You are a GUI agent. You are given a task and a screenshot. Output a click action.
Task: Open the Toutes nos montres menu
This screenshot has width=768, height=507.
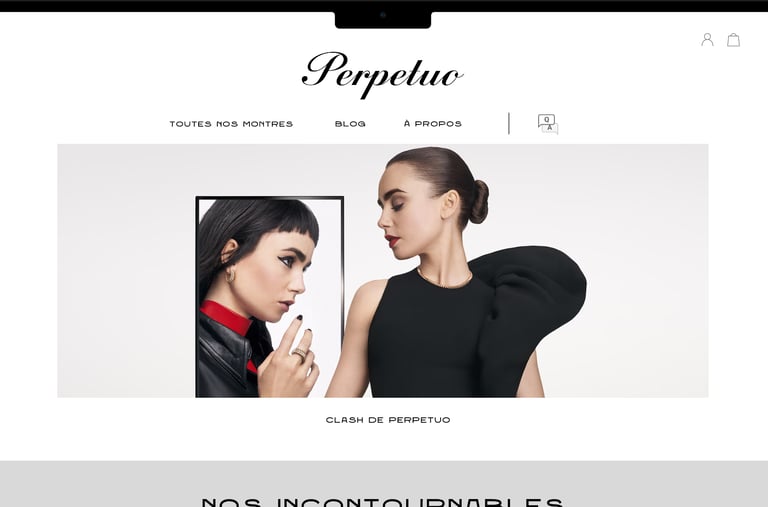[x=231, y=124]
